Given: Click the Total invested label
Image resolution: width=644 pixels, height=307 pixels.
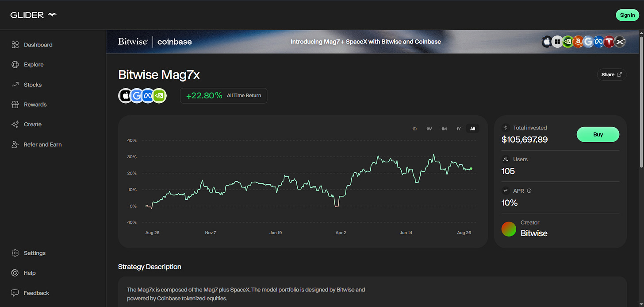Looking at the screenshot, I should 530,128.
